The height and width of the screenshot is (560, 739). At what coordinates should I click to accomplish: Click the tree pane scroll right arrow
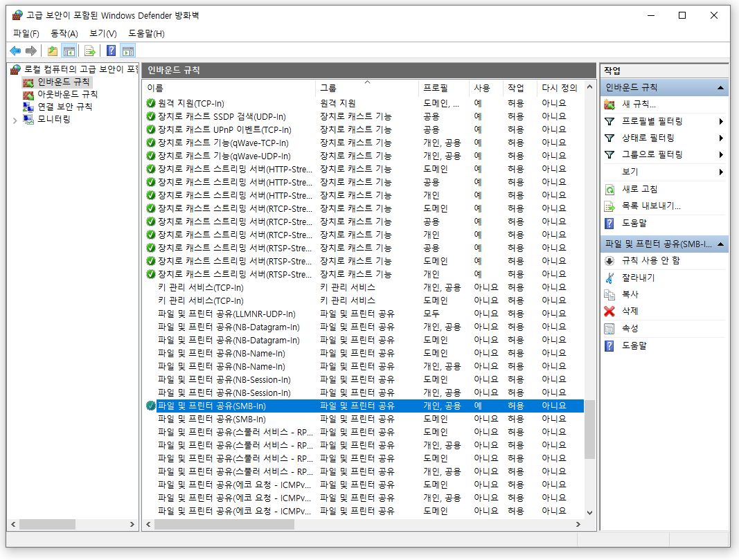(x=132, y=524)
